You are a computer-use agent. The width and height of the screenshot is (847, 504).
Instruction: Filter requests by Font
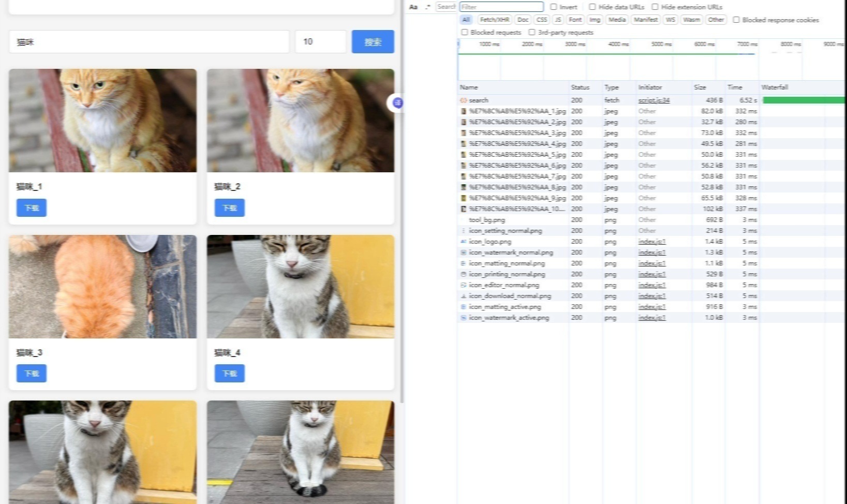[x=575, y=20]
